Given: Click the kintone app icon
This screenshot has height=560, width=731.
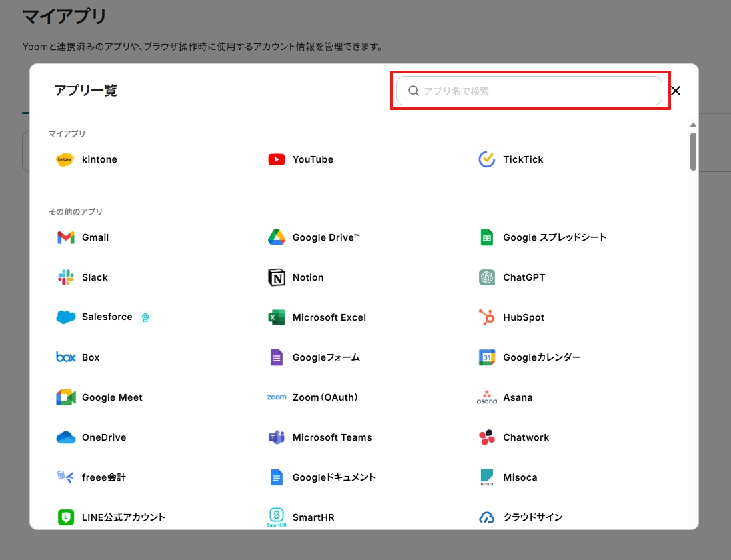Looking at the screenshot, I should tap(65, 159).
